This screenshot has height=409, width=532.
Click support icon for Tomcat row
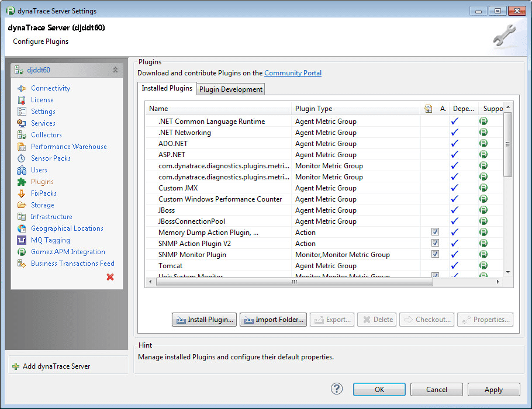(483, 265)
